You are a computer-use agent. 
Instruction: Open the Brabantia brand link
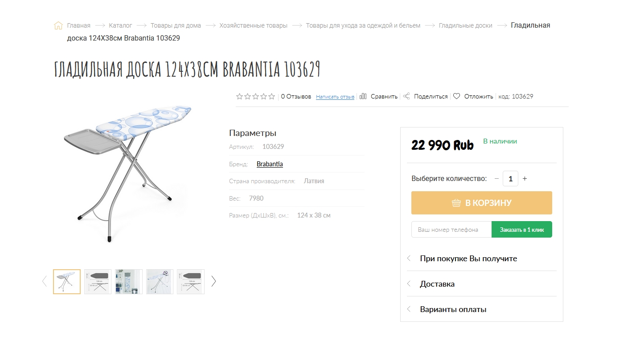pos(270,164)
